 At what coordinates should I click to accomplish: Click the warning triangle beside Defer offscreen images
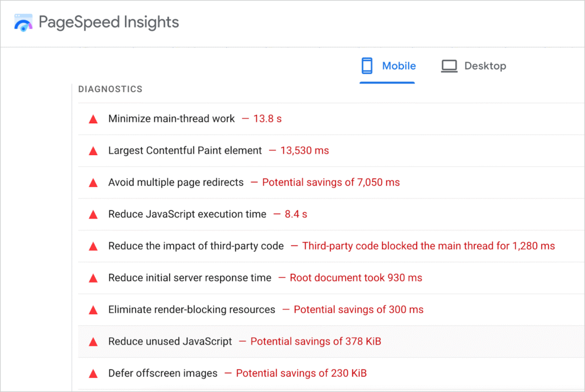(93, 373)
